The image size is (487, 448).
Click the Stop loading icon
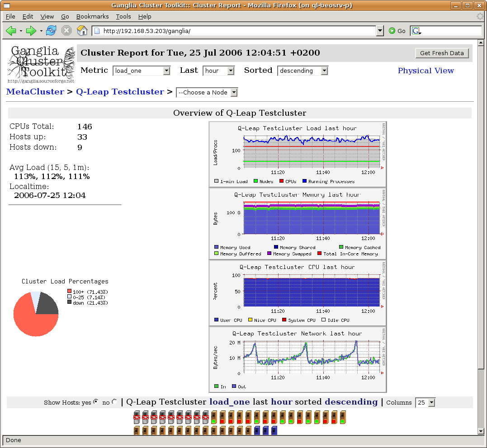coord(66,31)
